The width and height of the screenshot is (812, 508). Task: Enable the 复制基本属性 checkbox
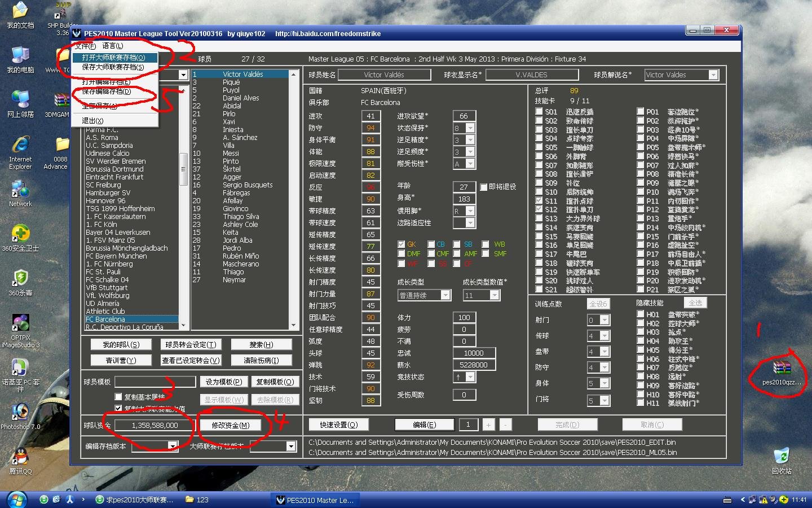(118, 397)
